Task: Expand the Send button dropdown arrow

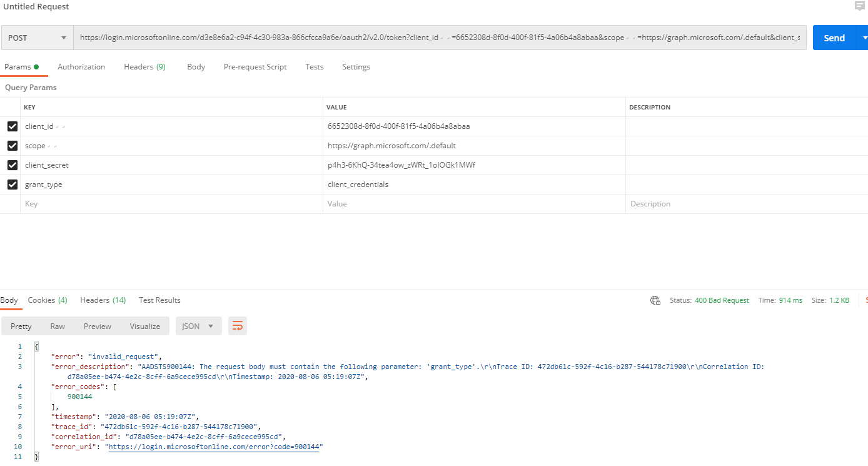Action: coord(864,38)
